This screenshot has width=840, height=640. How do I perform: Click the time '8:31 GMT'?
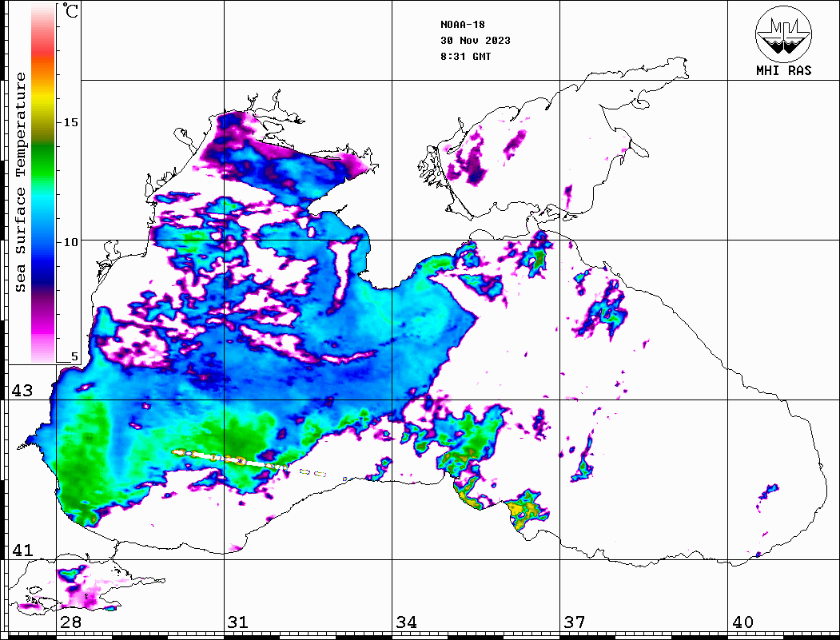(x=465, y=57)
